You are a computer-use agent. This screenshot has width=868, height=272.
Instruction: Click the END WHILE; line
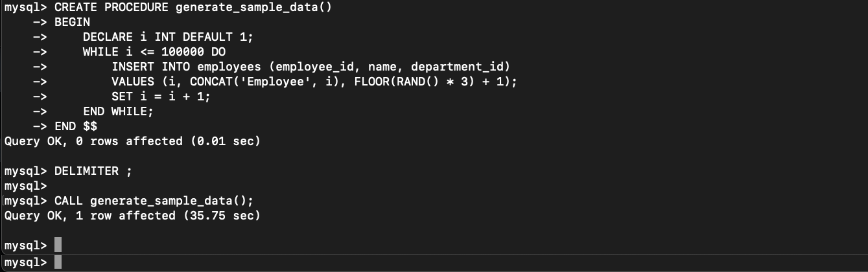(x=118, y=111)
